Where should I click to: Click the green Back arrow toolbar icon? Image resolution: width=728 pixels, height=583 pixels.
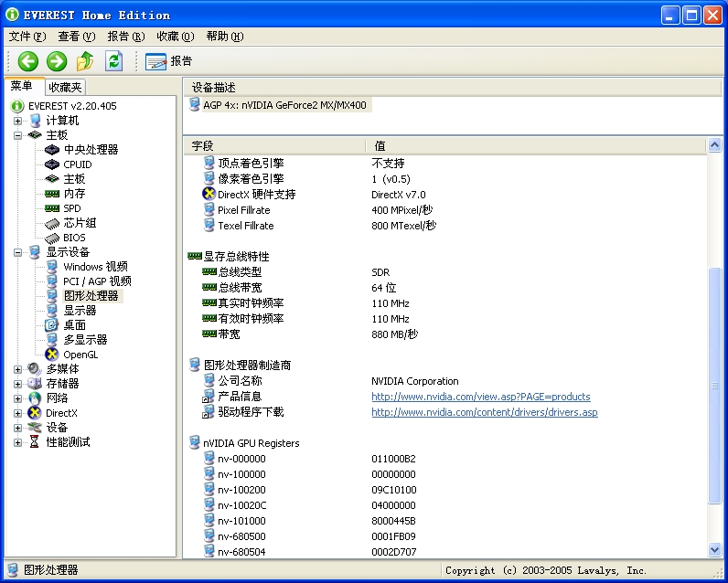(x=27, y=61)
